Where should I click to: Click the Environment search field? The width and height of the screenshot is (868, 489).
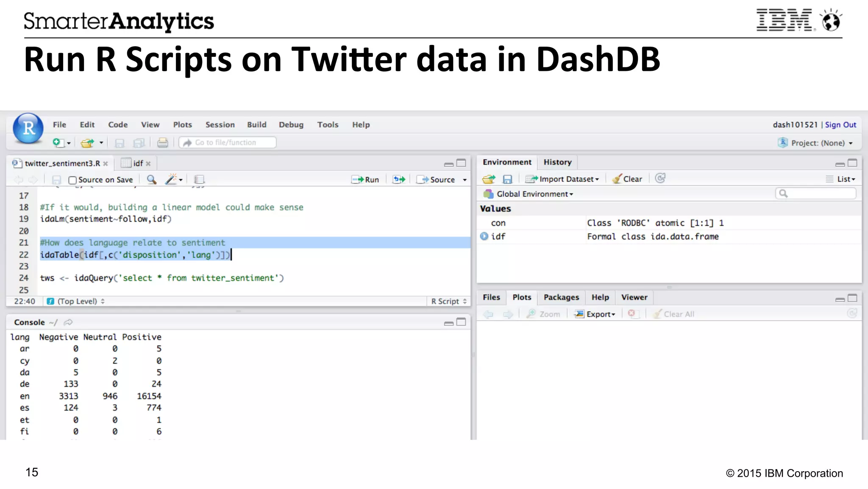point(815,194)
